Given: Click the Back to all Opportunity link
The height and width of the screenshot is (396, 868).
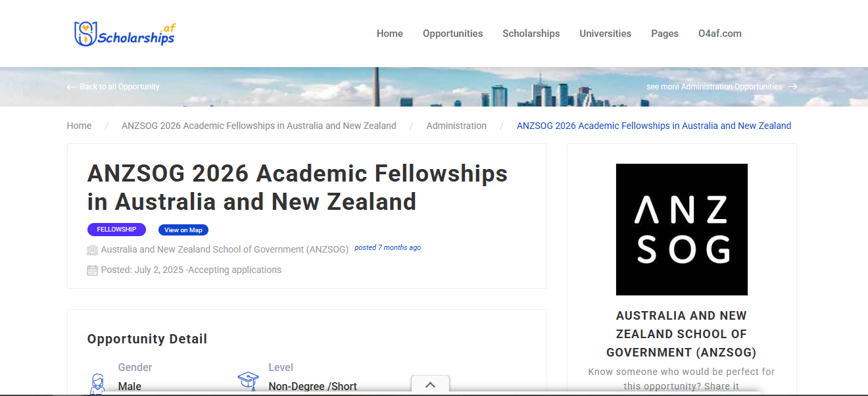Looking at the screenshot, I should pos(119,87).
